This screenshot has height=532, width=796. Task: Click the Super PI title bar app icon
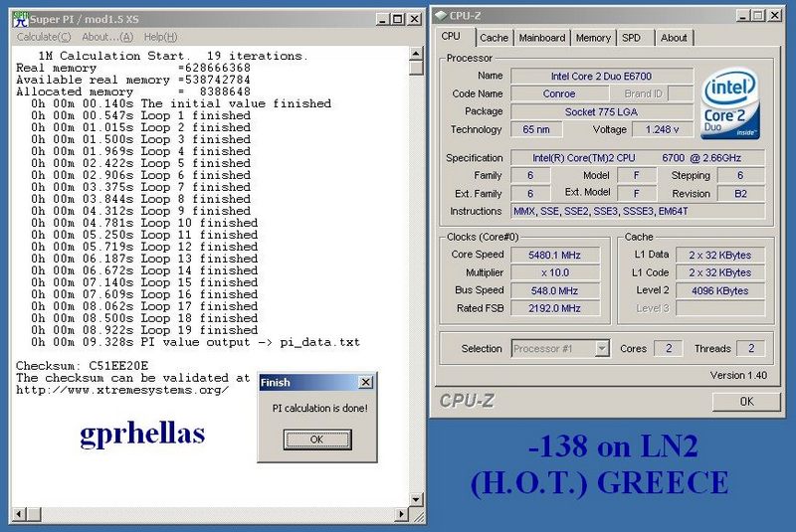point(21,19)
